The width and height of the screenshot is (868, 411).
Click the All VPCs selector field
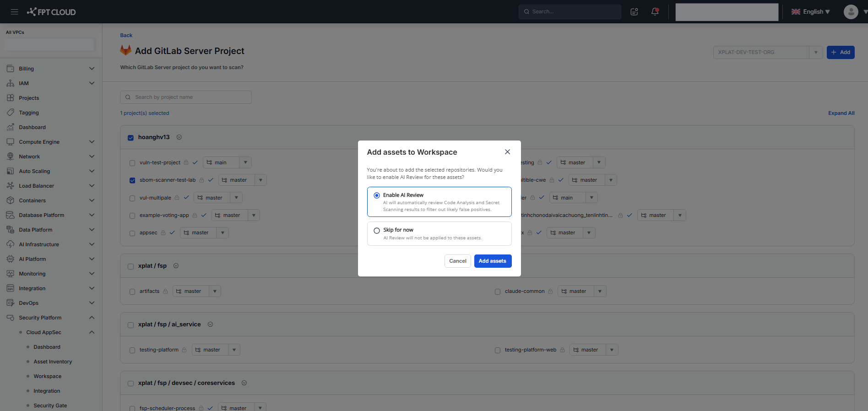[49, 44]
